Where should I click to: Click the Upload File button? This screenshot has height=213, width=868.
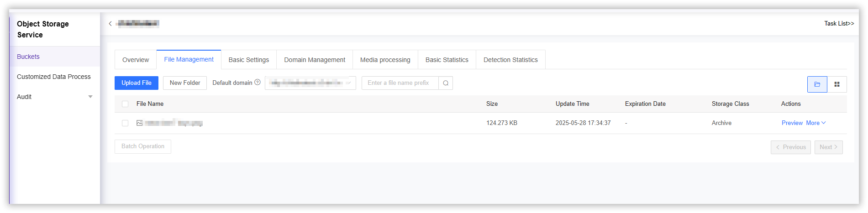tap(137, 83)
